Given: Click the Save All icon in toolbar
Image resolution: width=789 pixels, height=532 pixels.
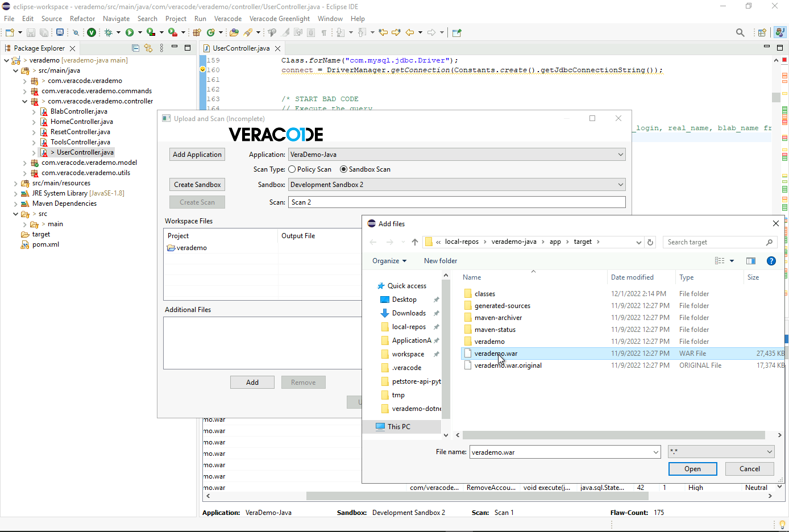Looking at the screenshot, I should pos(43,32).
